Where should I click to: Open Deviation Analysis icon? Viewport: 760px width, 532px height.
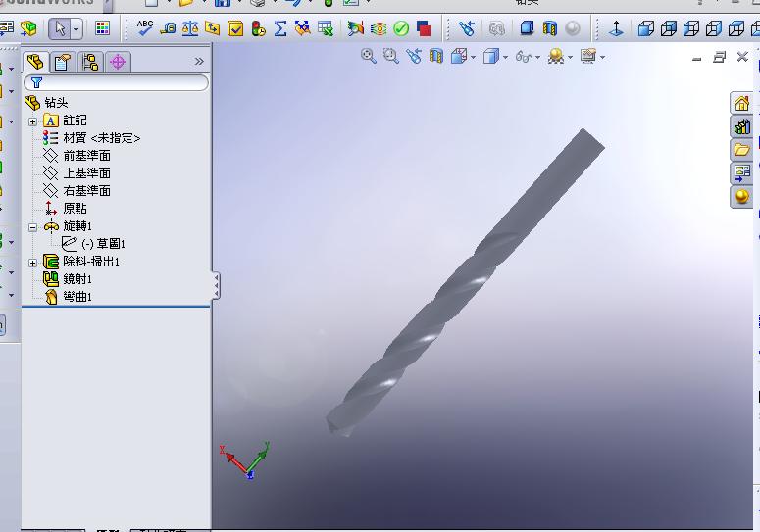[303, 28]
